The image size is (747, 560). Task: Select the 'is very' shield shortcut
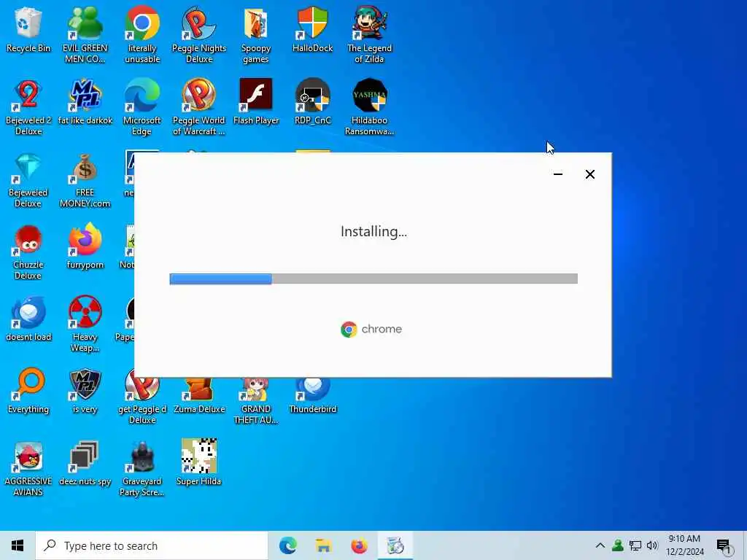[85, 391]
